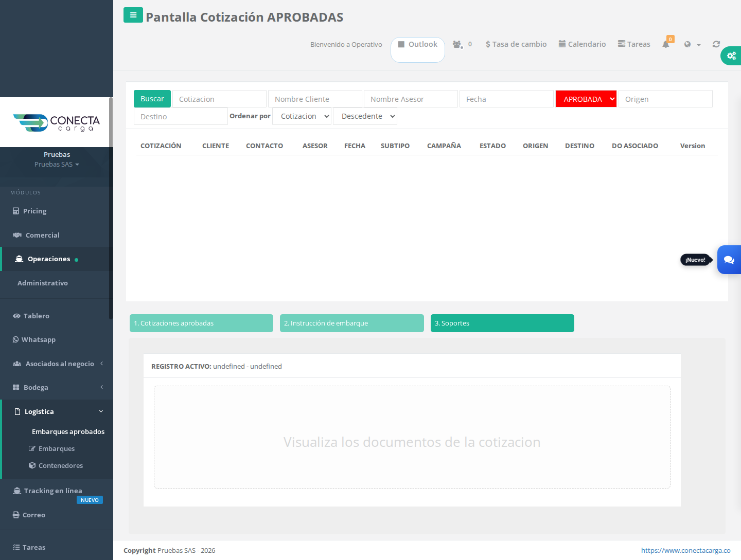Open the green settings gears panel
The height and width of the screenshot is (560, 741).
coord(731,56)
